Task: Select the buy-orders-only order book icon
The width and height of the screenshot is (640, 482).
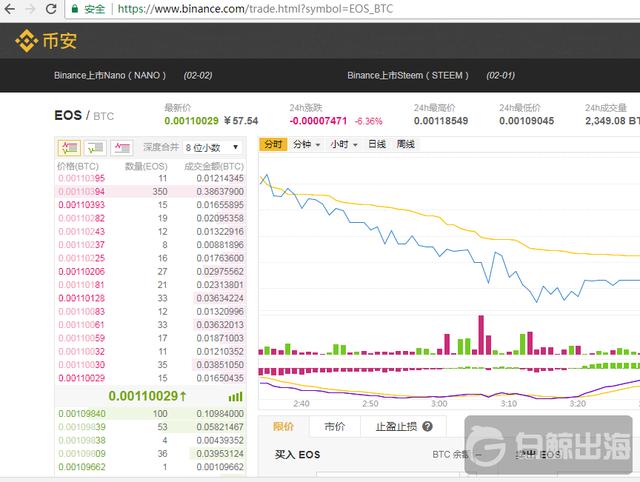Action: click(x=95, y=147)
